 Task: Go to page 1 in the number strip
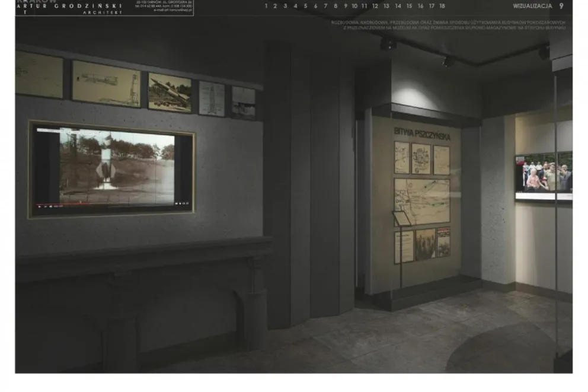266,6
